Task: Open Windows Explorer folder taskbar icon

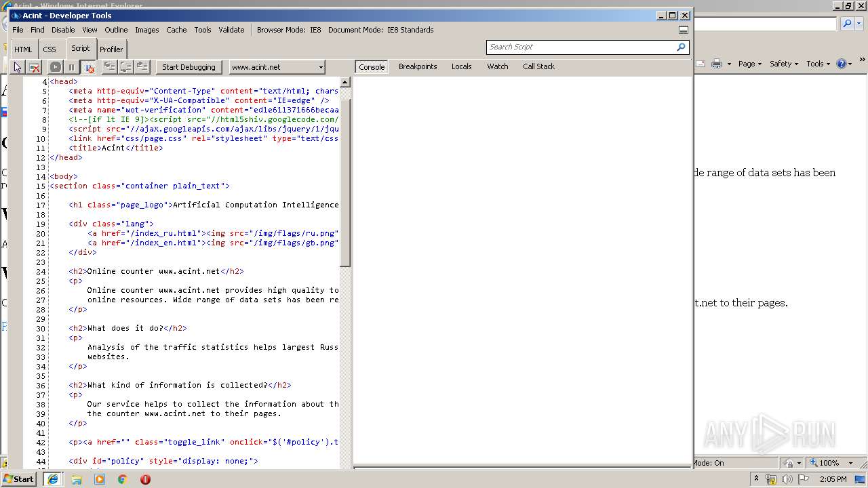Action: click(x=77, y=479)
